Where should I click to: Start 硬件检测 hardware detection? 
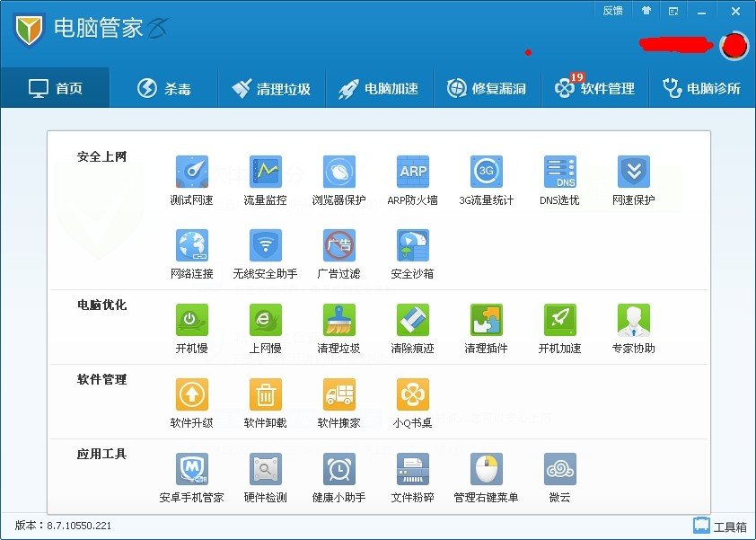pos(265,469)
